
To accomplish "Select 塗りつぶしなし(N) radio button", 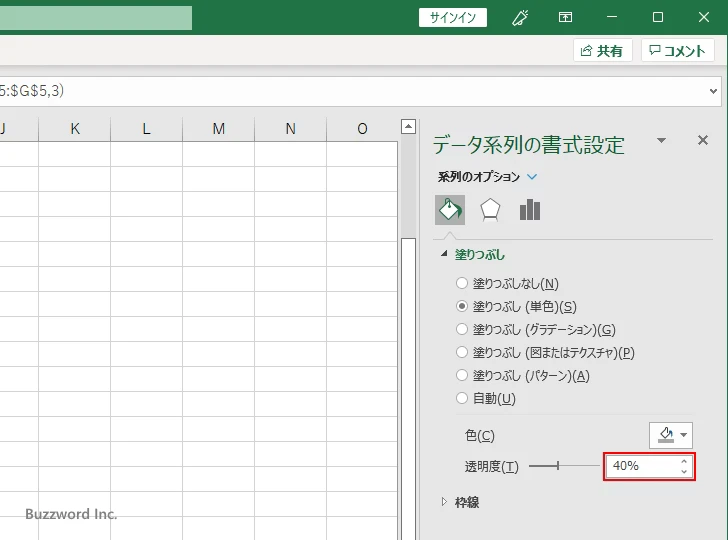I will click(x=462, y=283).
